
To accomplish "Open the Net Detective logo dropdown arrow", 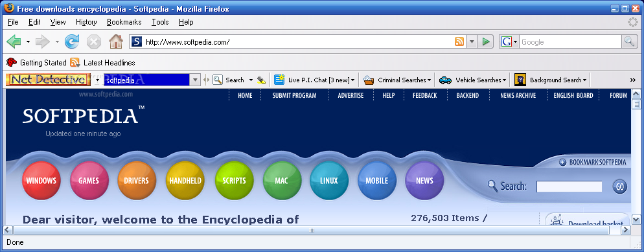I will pyautogui.click(x=97, y=80).
